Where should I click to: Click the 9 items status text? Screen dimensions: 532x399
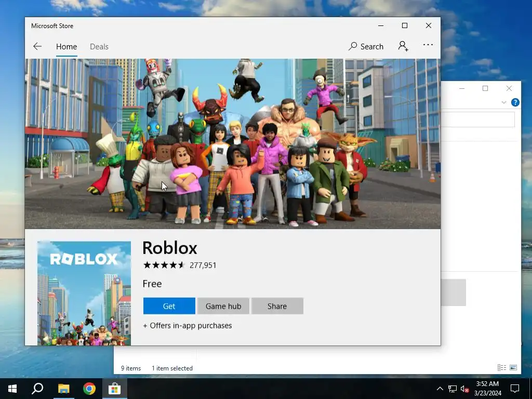click(x=131, y=368)
